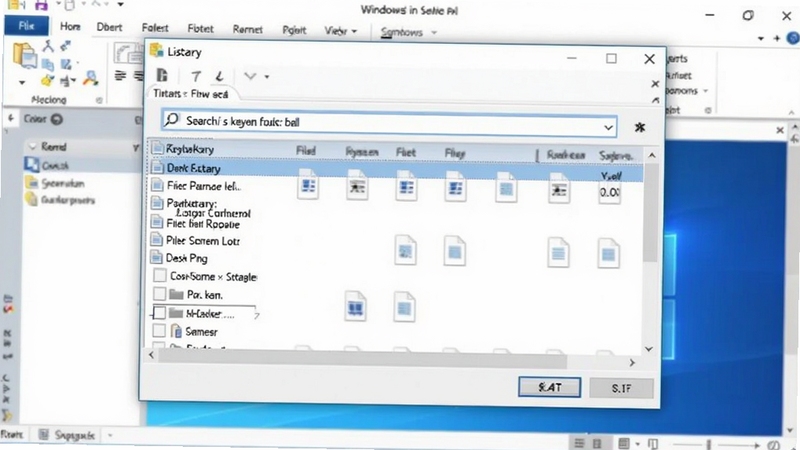This screenshot has width=800, height=450.
Task: Open the Sgmbows dropdown in the ribbon
Action: (x=434, y=32)
